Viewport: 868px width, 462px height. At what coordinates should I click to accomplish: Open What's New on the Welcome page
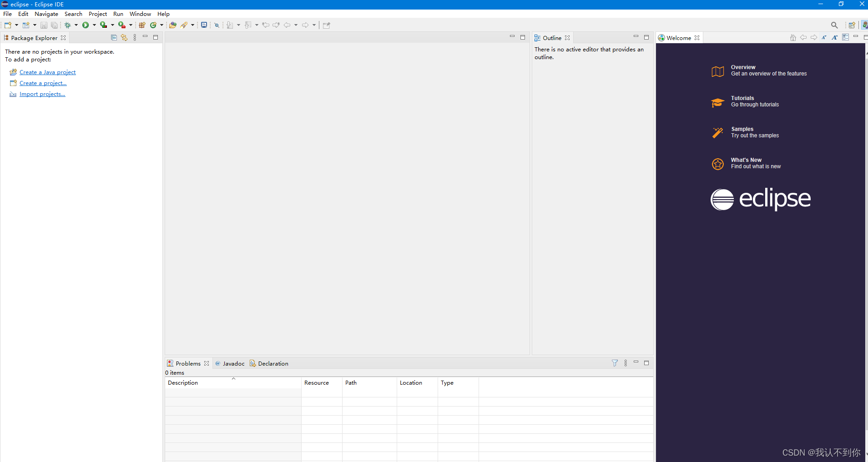click(746, 163)
